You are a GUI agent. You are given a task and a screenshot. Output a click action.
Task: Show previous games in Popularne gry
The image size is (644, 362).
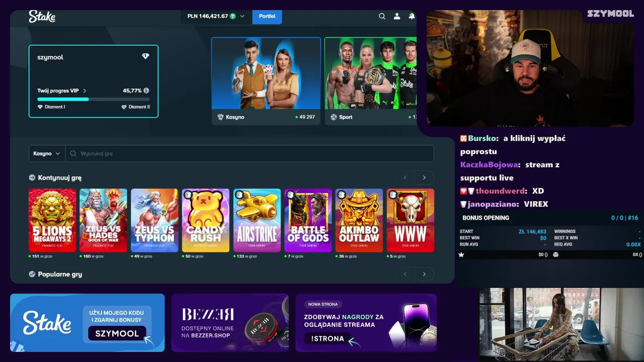405,274
